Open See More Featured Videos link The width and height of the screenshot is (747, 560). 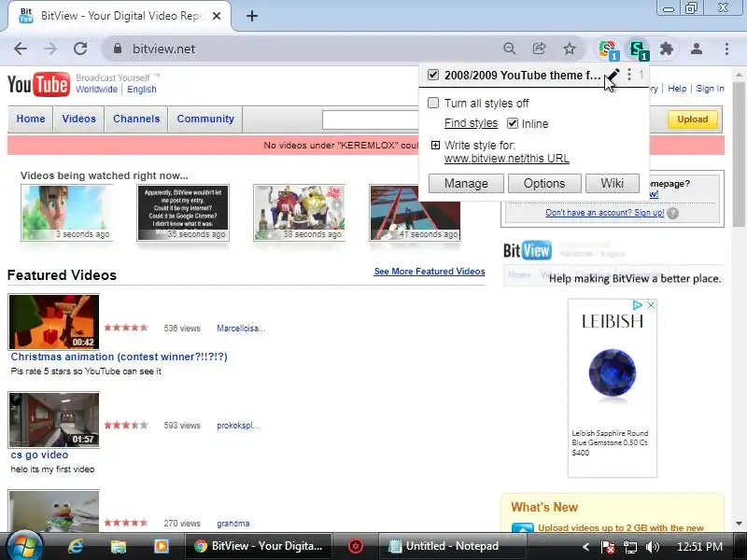pos(430,272)
